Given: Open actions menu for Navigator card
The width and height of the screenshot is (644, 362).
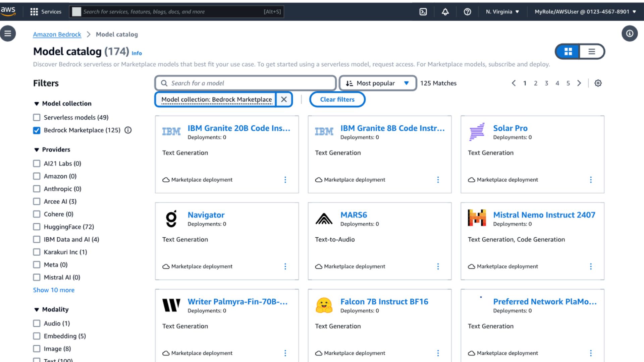Looking at the screenshot, I should pyautogui.click(x=285, y=266).
